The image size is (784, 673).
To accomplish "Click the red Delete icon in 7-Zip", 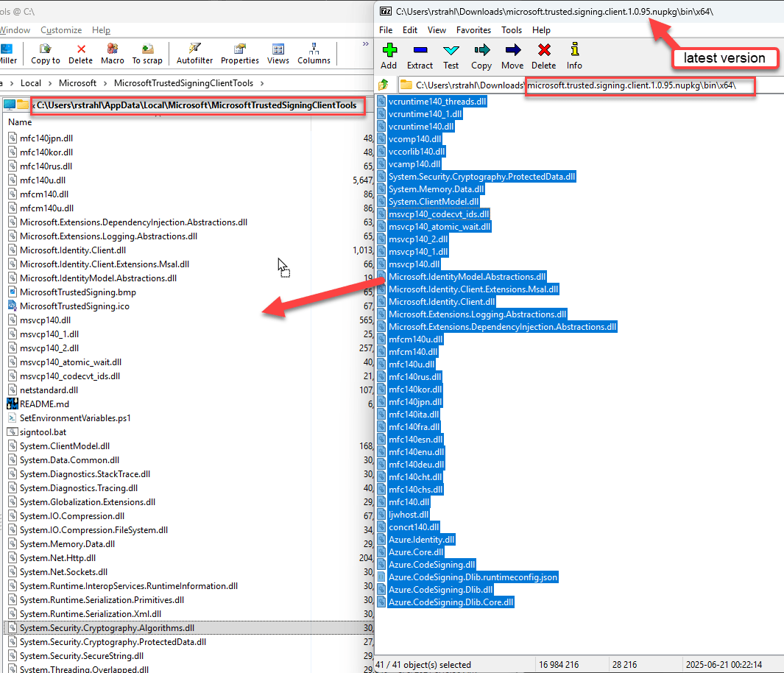I will click(543, 53).
